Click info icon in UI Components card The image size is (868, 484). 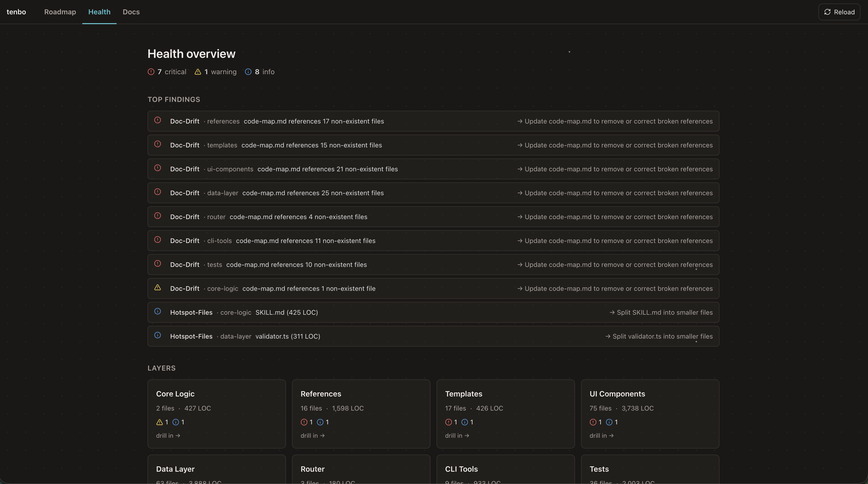click(609, 422)
